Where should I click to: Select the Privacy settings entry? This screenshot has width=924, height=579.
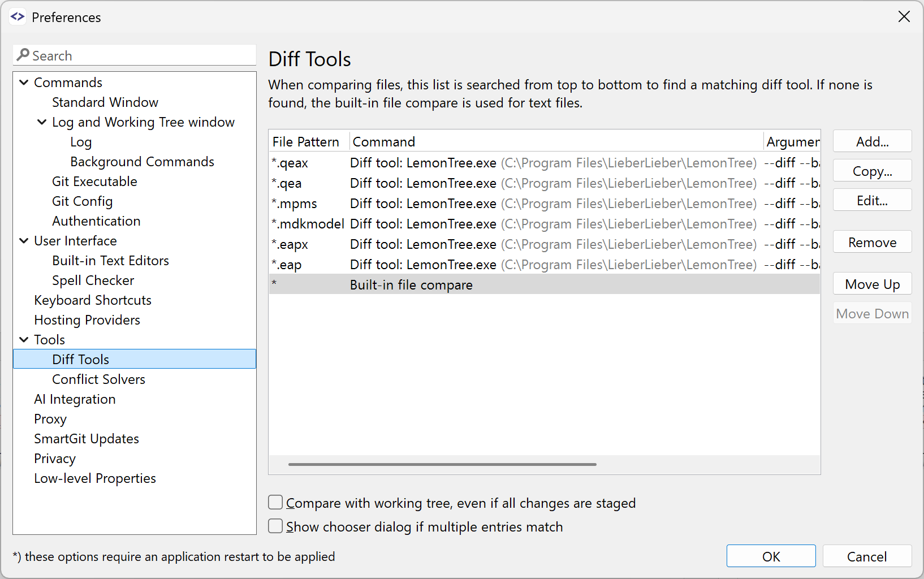[x=54, y=458]
